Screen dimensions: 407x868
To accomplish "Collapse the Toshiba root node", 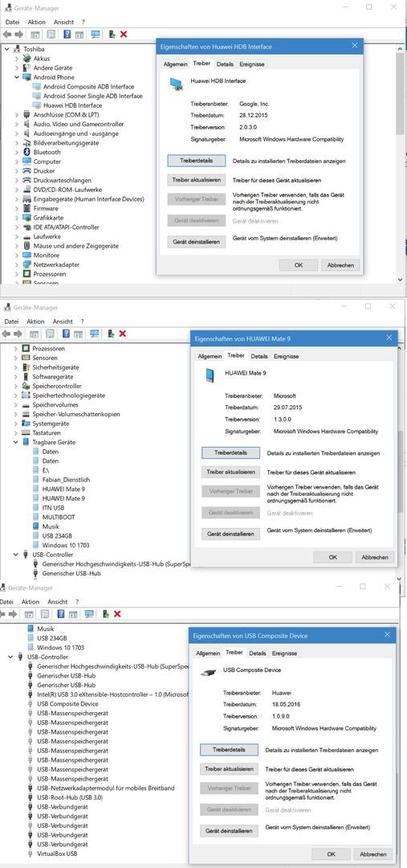I will 6,49.
